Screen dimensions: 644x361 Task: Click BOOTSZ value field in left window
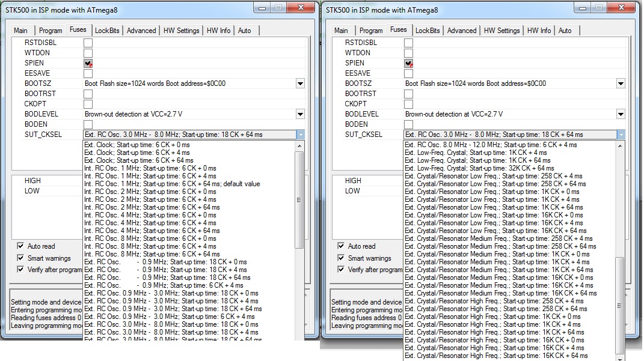point(189,83)
